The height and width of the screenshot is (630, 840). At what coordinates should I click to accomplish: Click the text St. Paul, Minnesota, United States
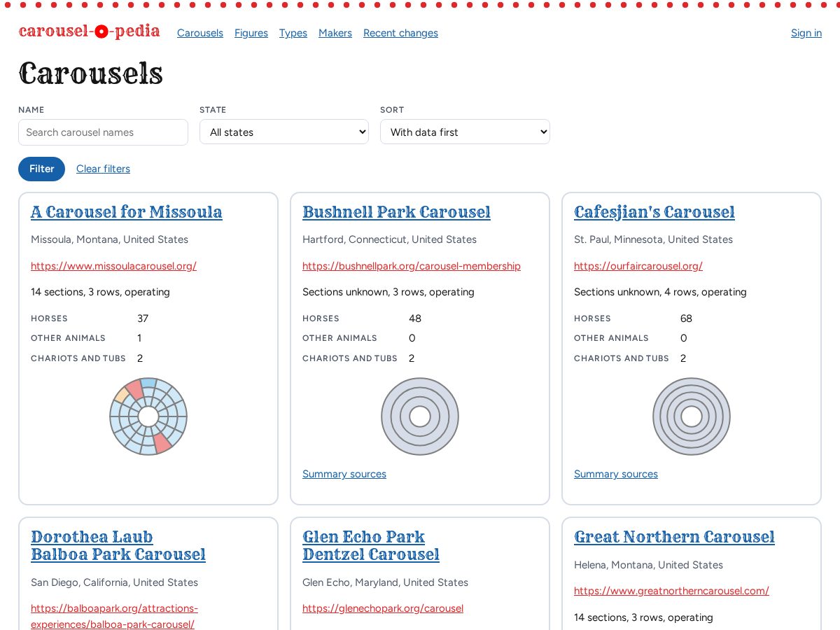click(653, 239)
